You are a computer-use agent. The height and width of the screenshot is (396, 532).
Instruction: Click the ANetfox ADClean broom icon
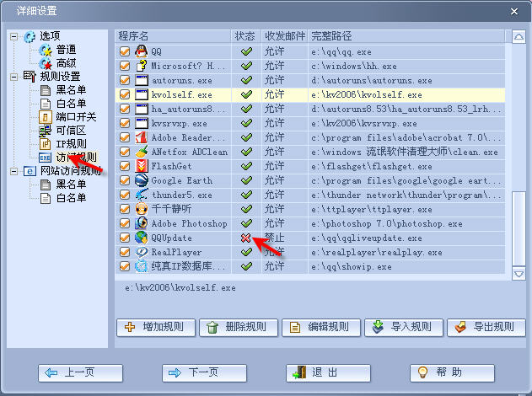pos(141,152)
